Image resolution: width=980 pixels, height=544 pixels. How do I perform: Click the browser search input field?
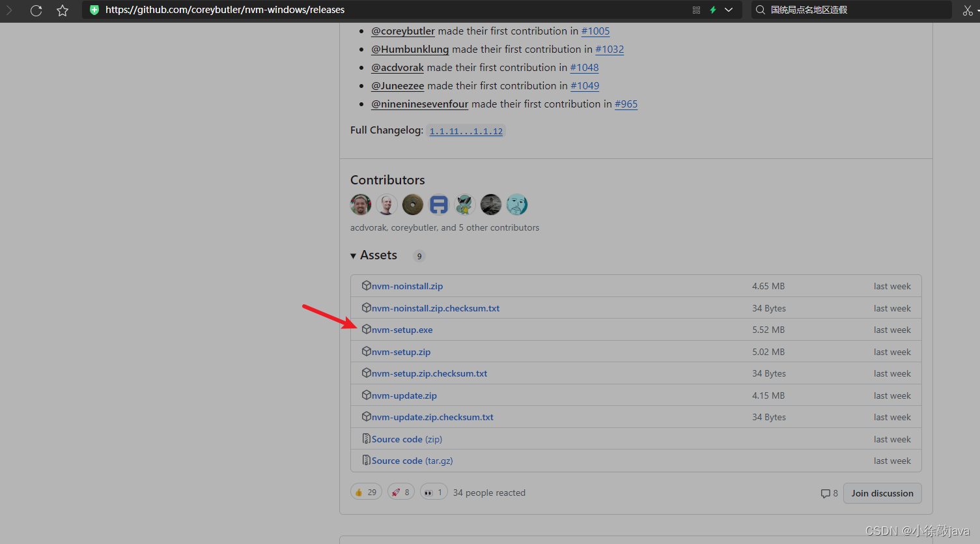pos(852,10)
